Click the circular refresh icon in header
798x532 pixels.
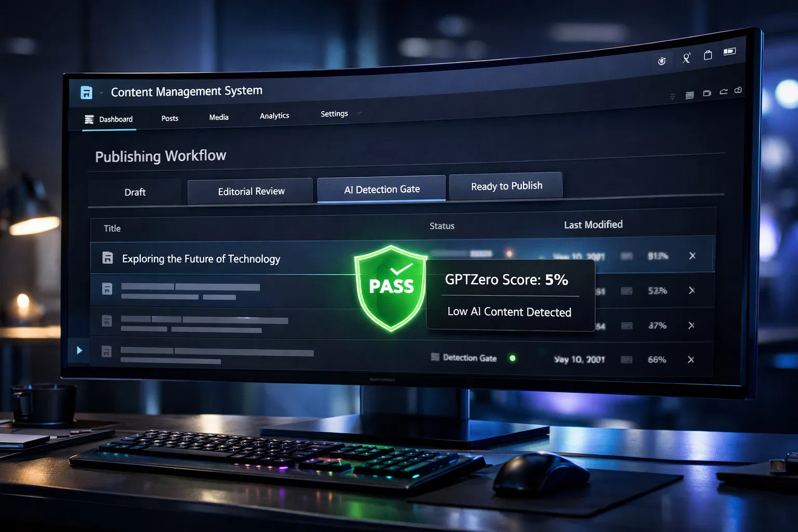coord(661,61)
